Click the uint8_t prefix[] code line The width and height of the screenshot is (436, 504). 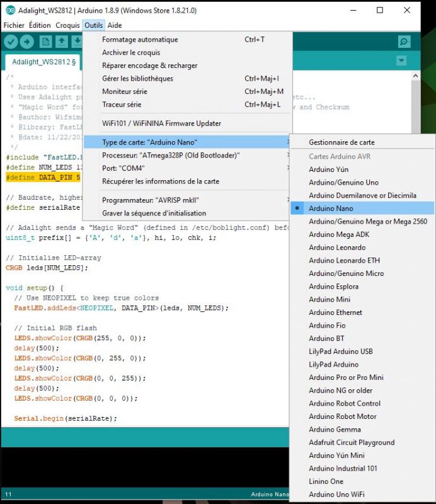click(111, 238)
